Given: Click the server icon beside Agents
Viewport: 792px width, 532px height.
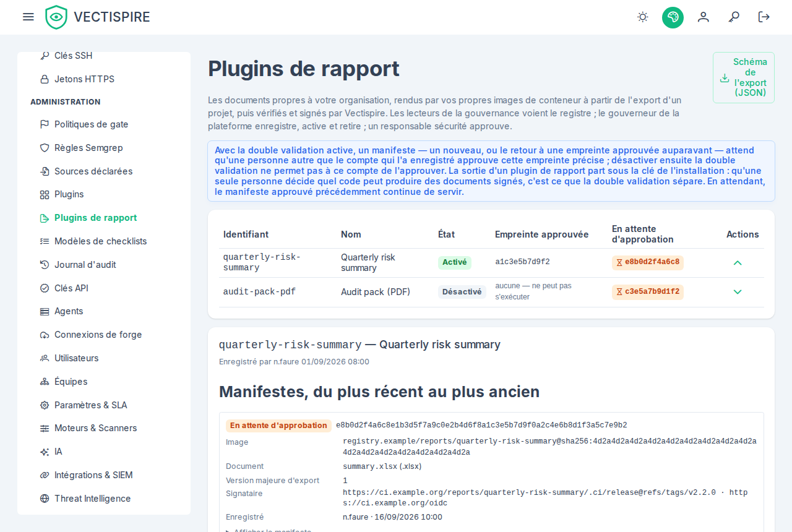Looking at the screenshot, I should pos(45,311).
